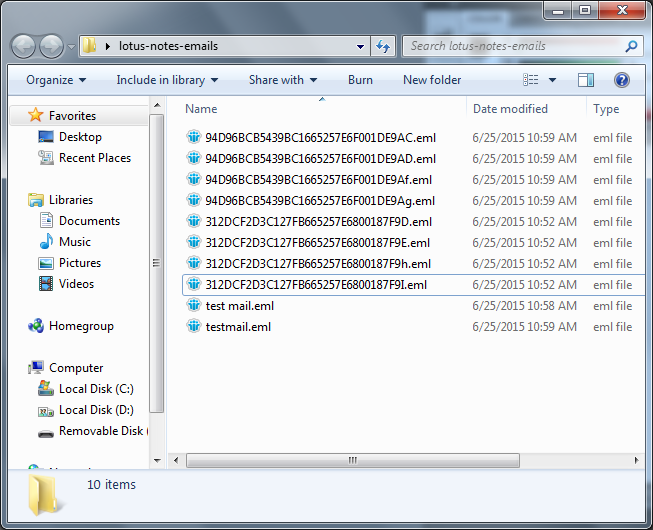Click the navigation pane vertical scrollbar thumb
The width and height of the screenshot is (653, 530).
[157, 264]
